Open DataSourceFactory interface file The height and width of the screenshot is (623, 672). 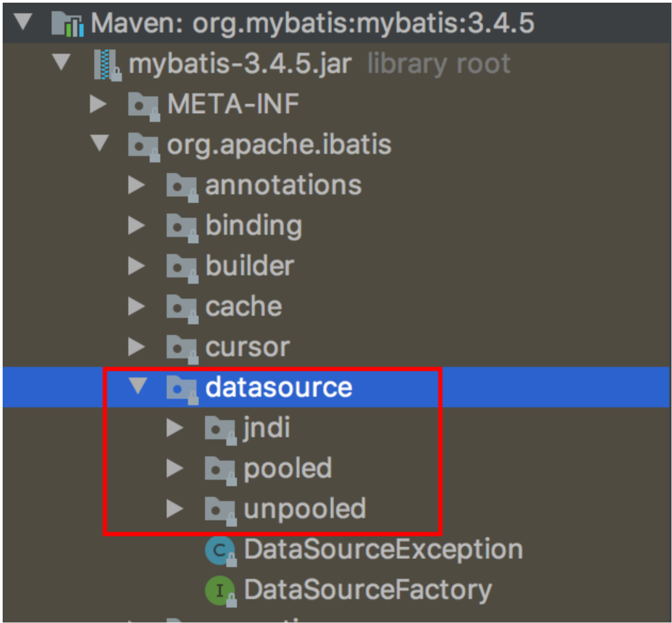pyautogui.click(x=367, y=591)
